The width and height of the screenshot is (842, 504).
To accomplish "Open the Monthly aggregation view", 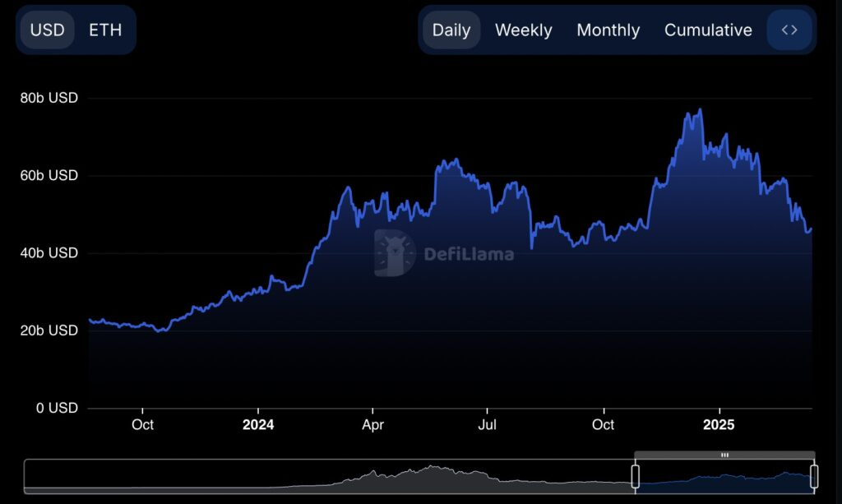I will point(608,30).
